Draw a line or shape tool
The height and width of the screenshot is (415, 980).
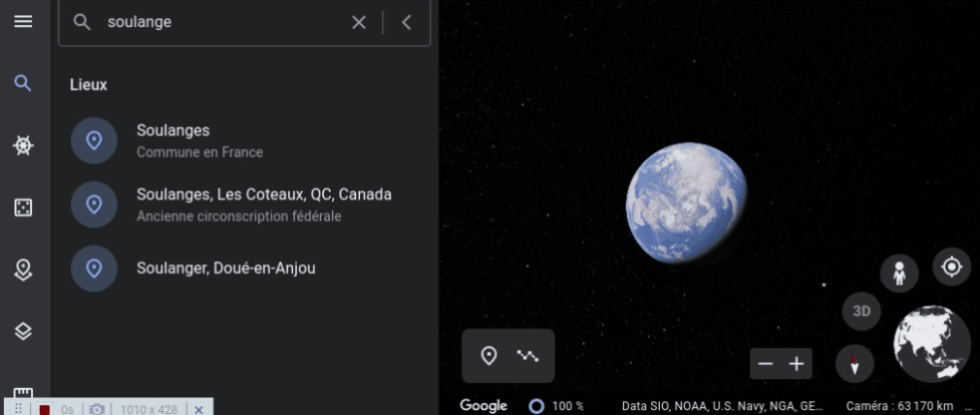pyautogui.click(x=528, y=356)
